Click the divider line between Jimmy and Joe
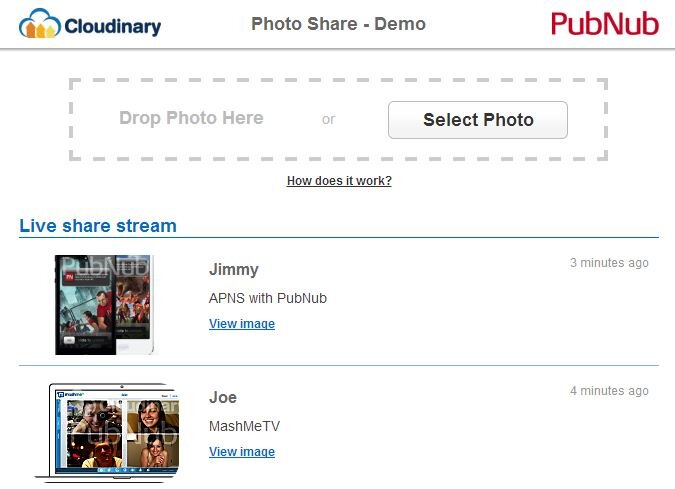675x489 pixels. [x=338, y=366]
